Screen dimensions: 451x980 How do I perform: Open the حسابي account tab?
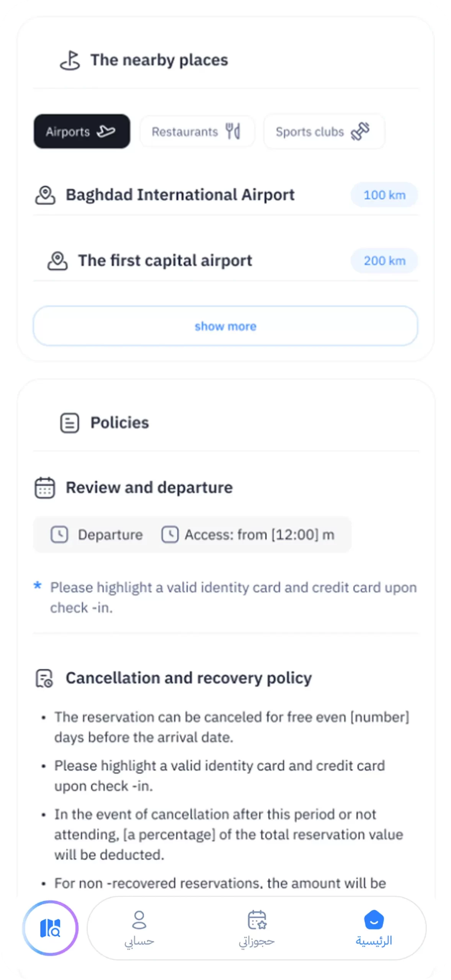click(139, 941)
